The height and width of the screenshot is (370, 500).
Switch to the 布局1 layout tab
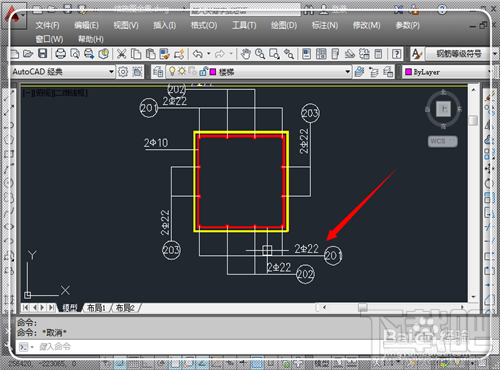[x=96, y=308]
